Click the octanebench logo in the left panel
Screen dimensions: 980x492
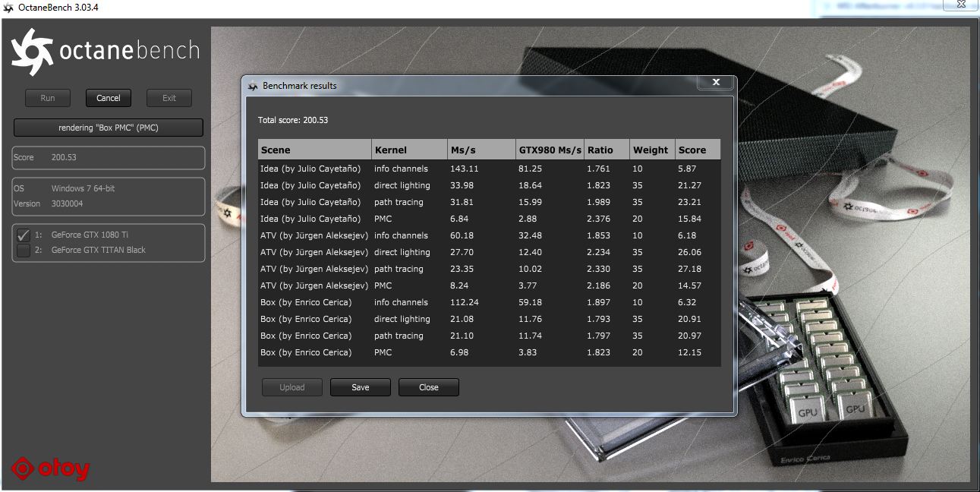tap(106, 52)
